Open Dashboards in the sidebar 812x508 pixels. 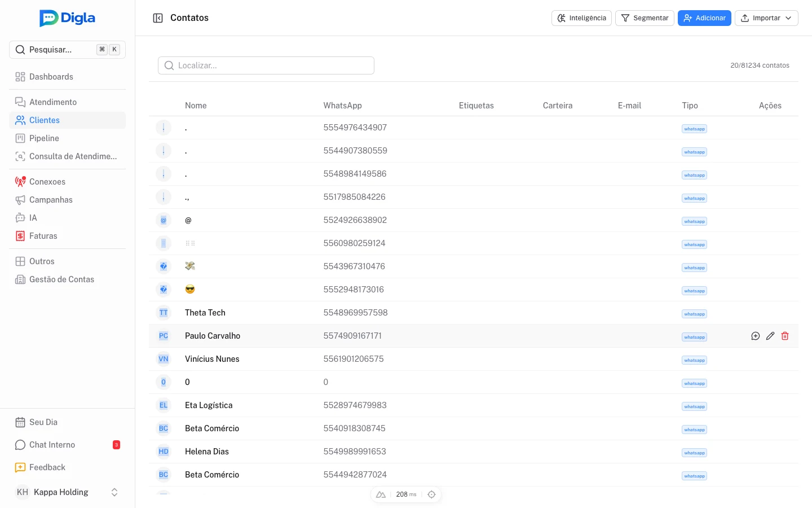[67, 77]
